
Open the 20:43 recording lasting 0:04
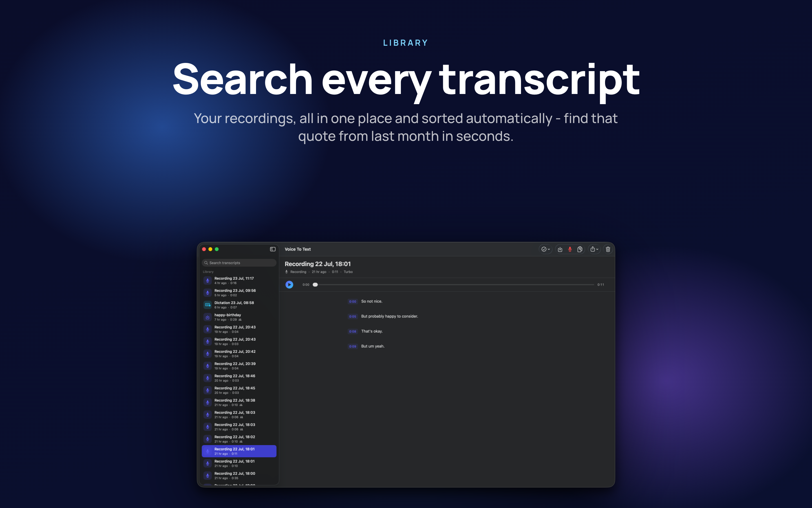[x=239, y=329]
